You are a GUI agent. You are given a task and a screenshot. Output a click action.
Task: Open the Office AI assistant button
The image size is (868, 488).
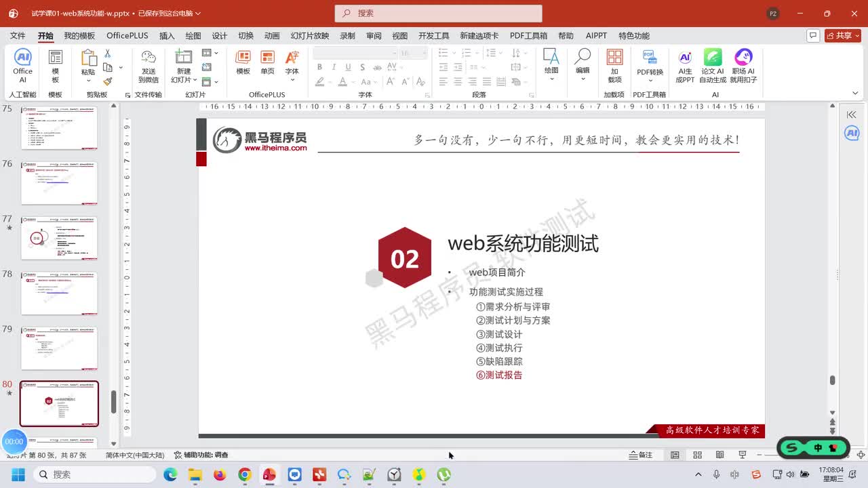(x=22, y=66)
